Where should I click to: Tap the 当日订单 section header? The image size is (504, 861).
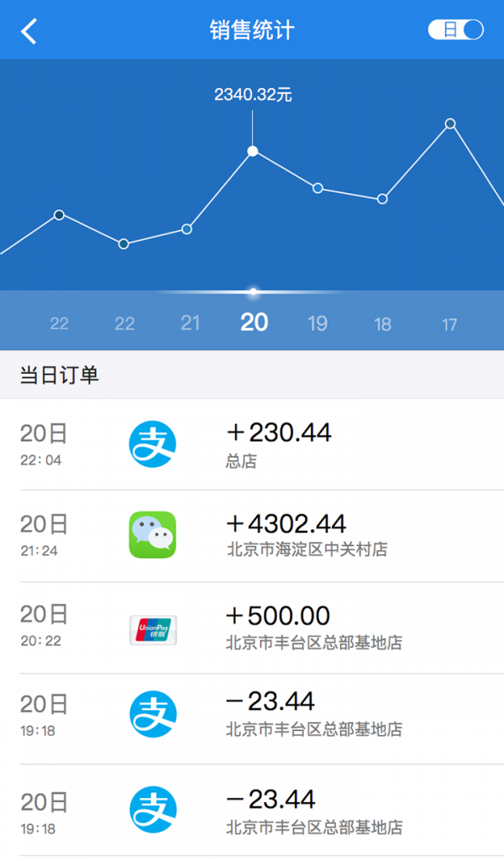(x=60, y=375)
